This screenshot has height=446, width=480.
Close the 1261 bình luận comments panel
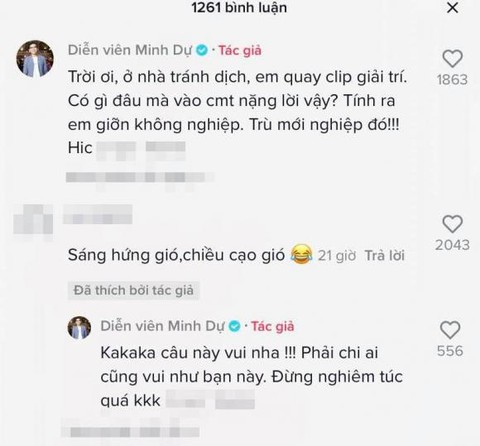[x=452, y=8]
